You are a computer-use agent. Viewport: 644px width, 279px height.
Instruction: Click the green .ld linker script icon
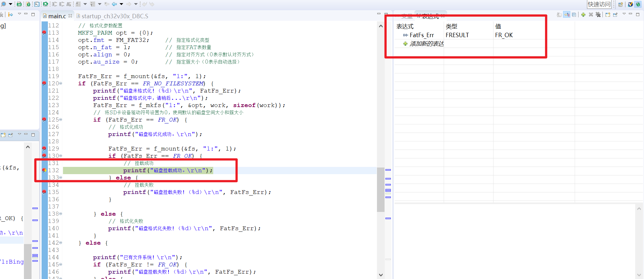(19, 4)
